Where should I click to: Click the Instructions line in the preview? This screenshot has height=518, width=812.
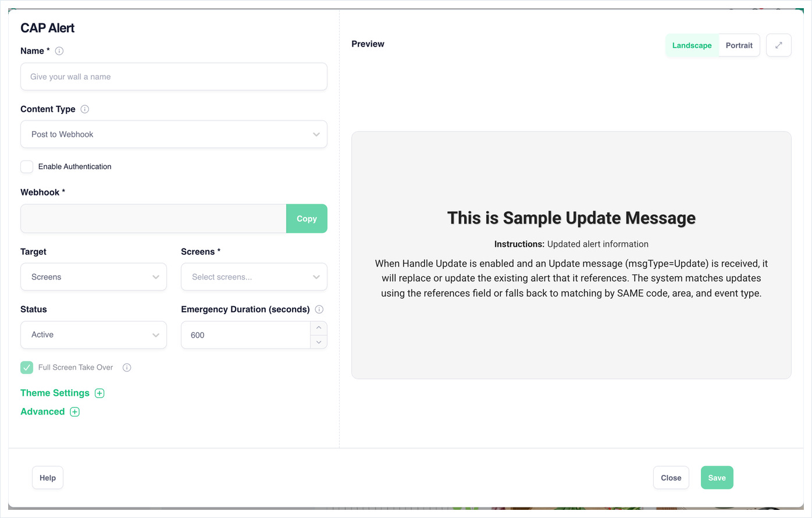tap(571, 244)
